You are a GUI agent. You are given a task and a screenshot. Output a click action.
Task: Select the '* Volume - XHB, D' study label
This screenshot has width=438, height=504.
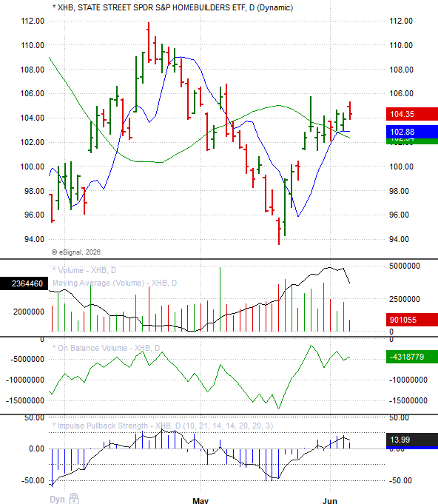[x=84, y=270]
